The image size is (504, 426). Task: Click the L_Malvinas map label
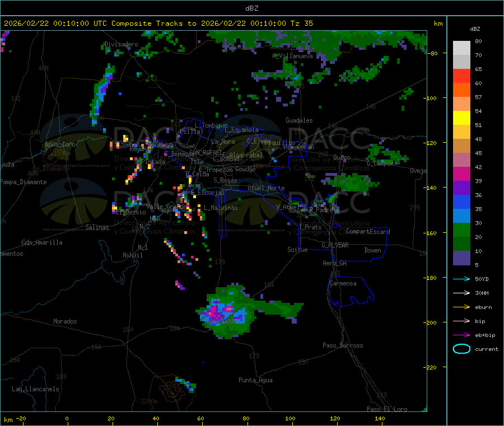221,208
